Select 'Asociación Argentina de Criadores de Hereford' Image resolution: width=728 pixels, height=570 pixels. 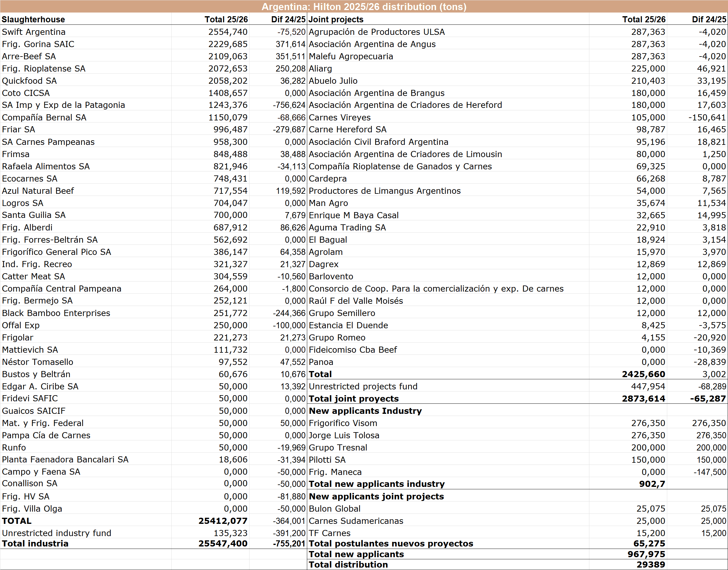(x=405, y=105)
